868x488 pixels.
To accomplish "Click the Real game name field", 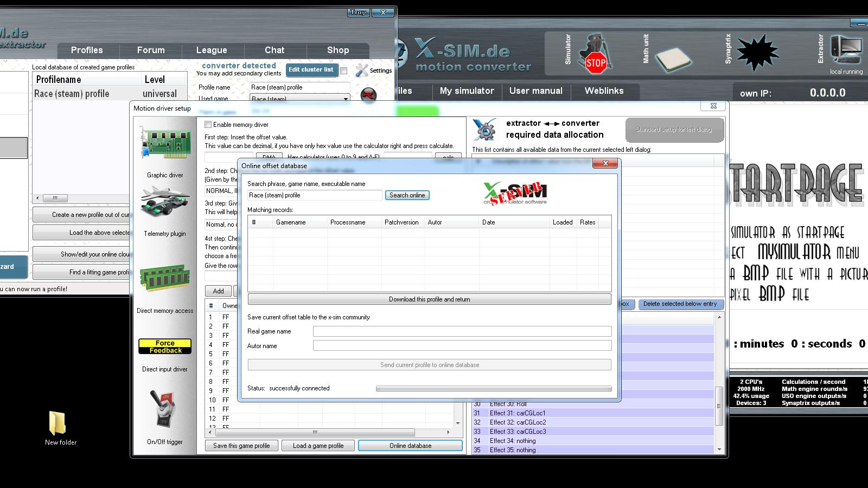I will pyautogui.click(x=462, y=331).
